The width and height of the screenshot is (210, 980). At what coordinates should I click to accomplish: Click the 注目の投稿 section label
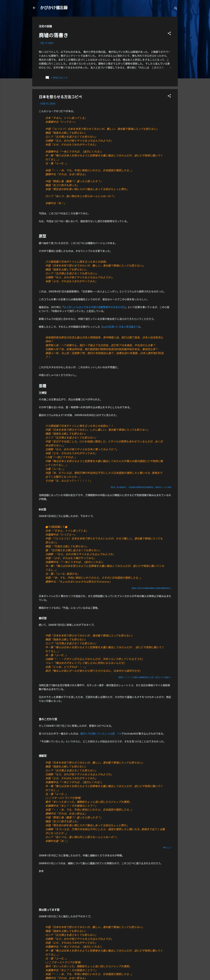(45, 26)
